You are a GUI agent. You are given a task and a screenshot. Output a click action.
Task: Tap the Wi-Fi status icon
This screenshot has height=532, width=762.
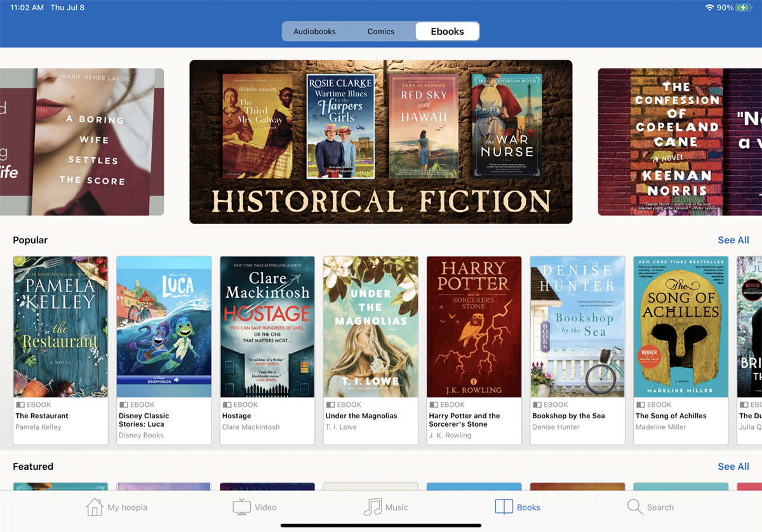(x=709, y=8)
